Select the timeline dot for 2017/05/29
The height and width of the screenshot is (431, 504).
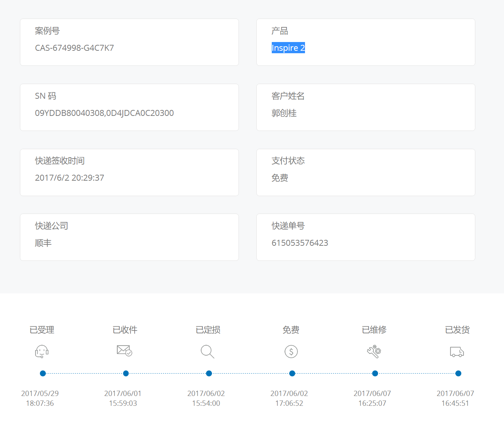(43, 374)
